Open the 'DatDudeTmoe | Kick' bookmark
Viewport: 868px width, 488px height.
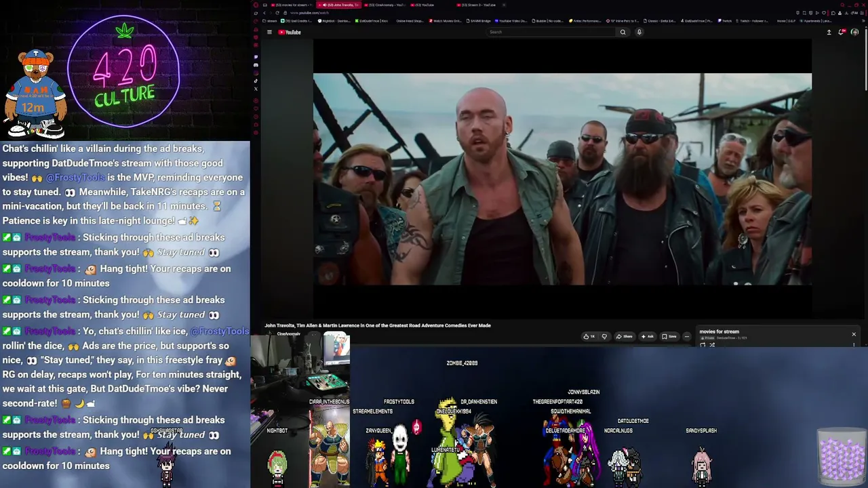tap(372, 21)
